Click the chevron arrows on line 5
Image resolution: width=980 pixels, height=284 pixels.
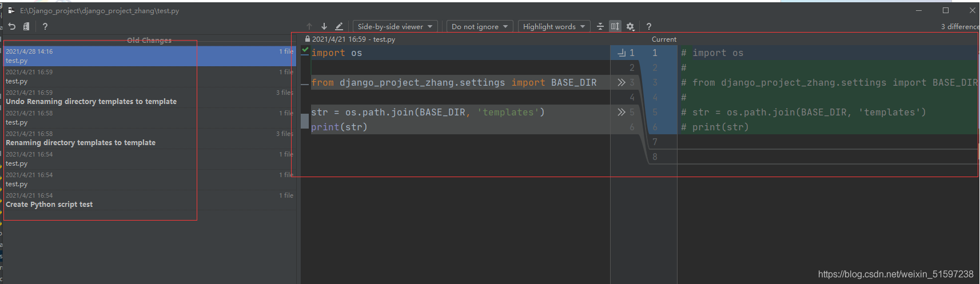(x=622, y=112)
